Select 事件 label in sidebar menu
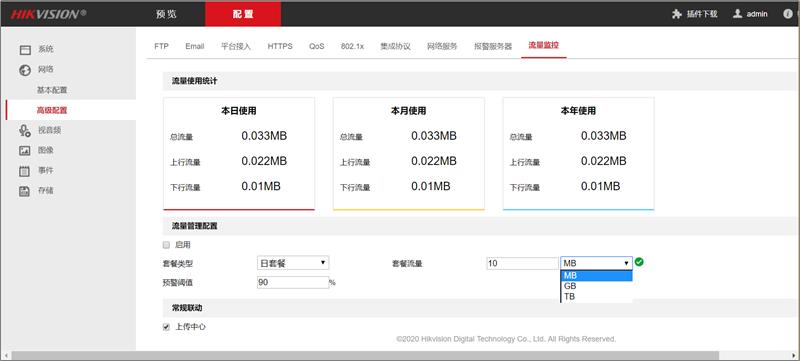The image size is (800, 361). click(x=46, y=170)
